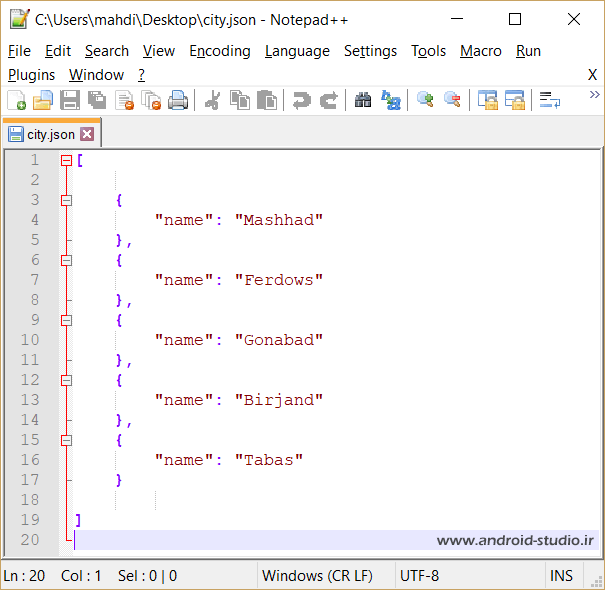Click the Zoom In magnifier icon

[425, 100]
